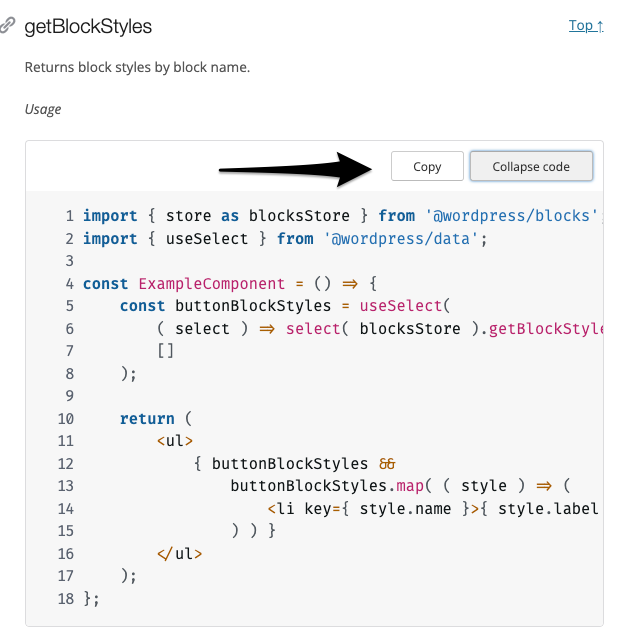This screenshot has width=638, height=638.
Task: Click '@wordpress/data' import string
Action: coord(401,239)
